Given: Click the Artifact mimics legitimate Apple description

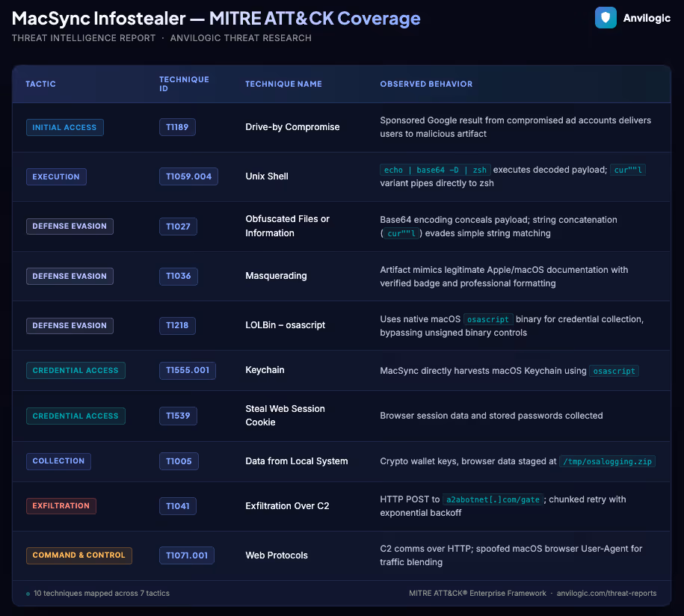Looking at the screenshot, I should click(504, 276).
